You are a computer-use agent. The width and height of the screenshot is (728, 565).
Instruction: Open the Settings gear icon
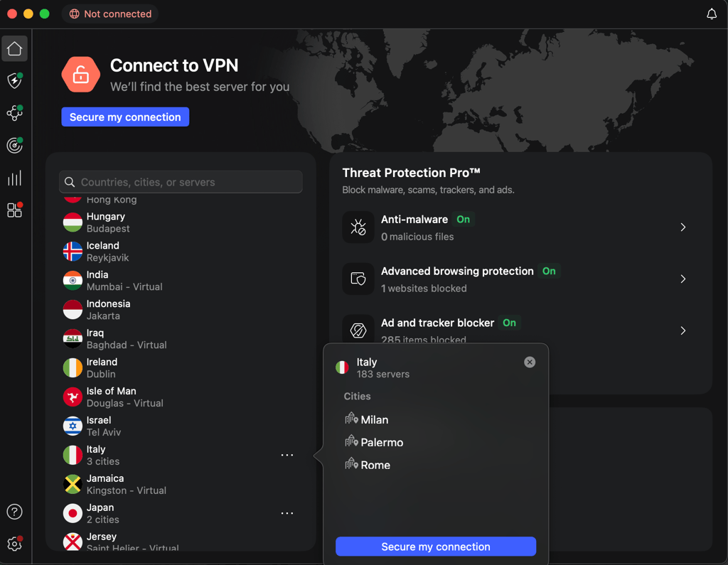tap(14, 544)
